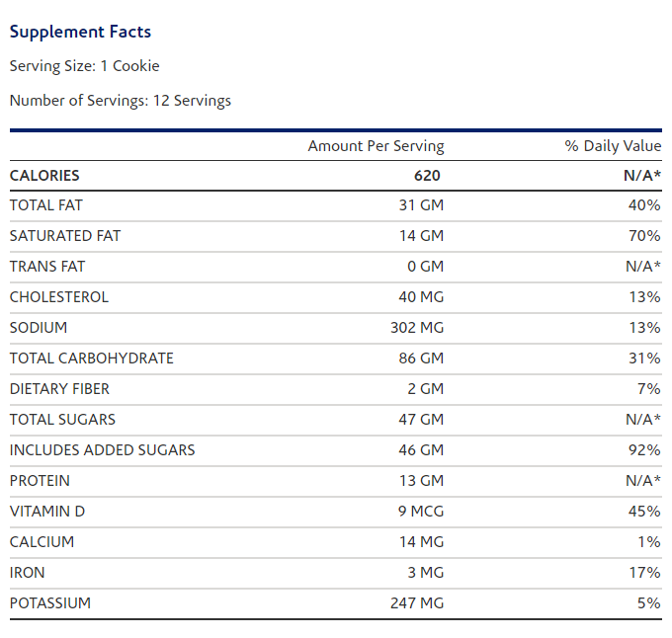Click the INCLUDES ADDED SUGARS label
The image size is (672, 638).
coord(103,450)
